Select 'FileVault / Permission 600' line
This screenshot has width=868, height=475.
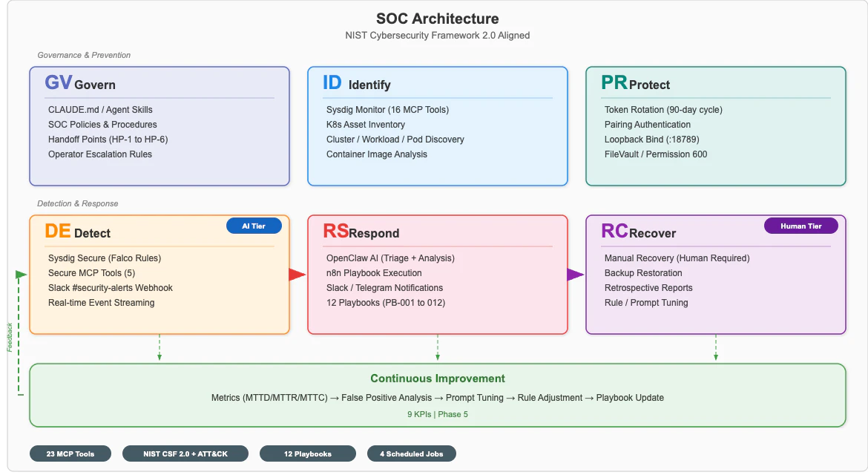(x=656, y=154)
